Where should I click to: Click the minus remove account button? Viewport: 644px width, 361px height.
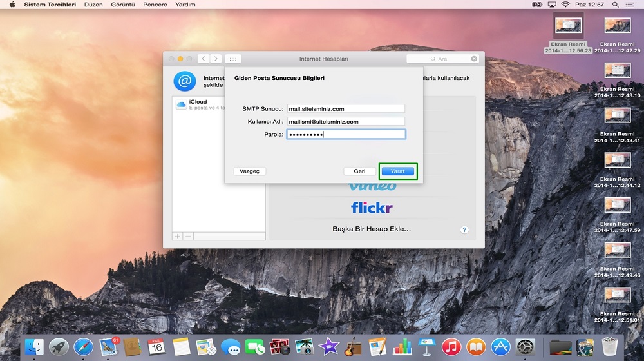click(188, 237)
